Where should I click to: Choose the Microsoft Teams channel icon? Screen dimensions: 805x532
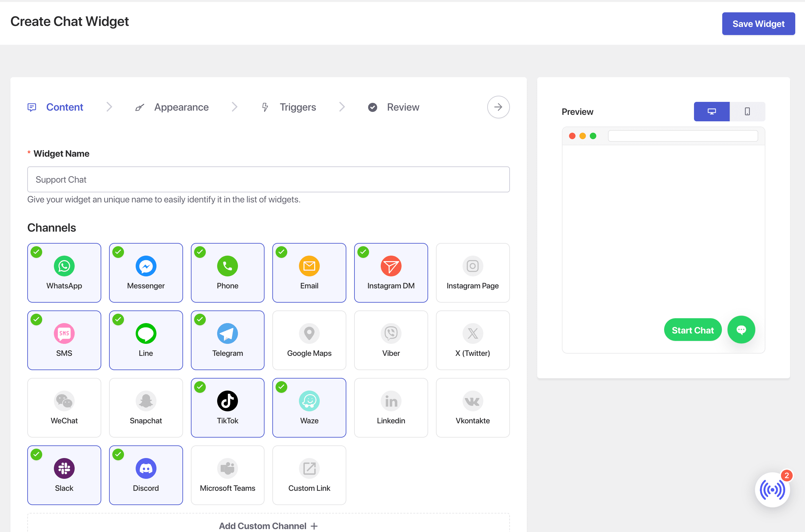(x=227, y=468)
